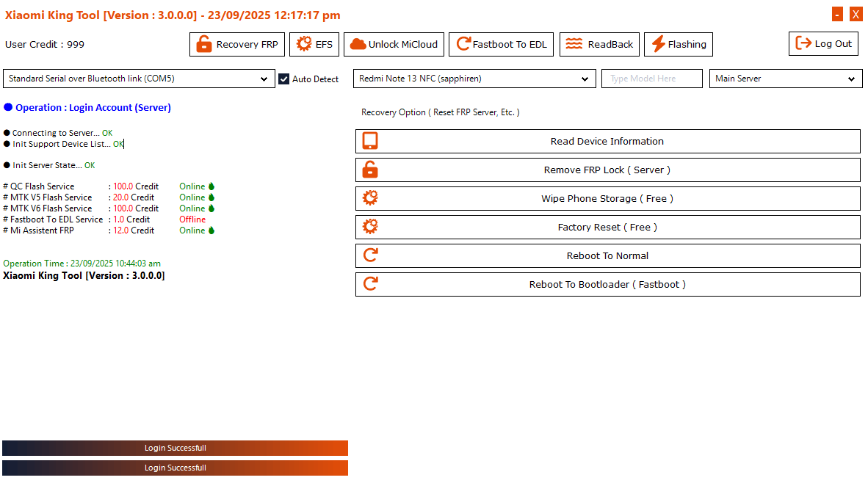868x483 pixels.
Task: Click the phone icon beside Read Device Information
Action: coord(370,140)
